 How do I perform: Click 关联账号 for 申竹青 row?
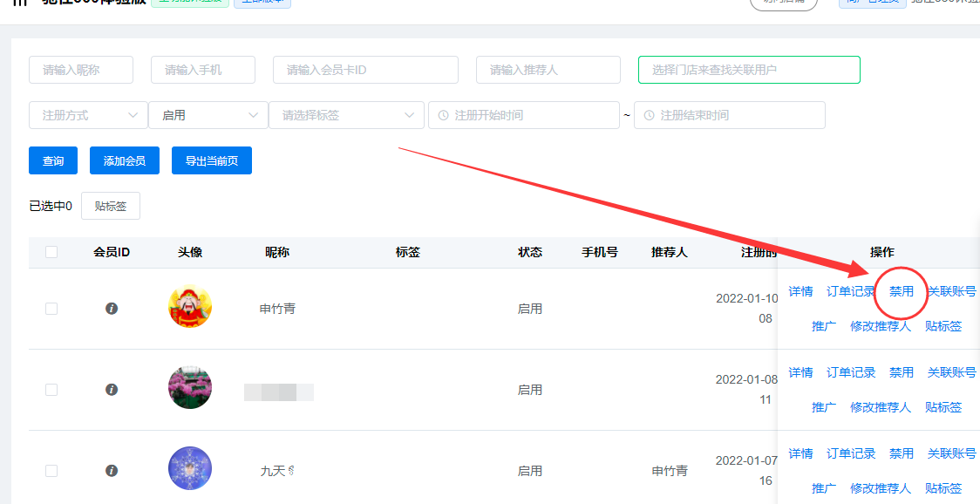(x=951, y=291)
